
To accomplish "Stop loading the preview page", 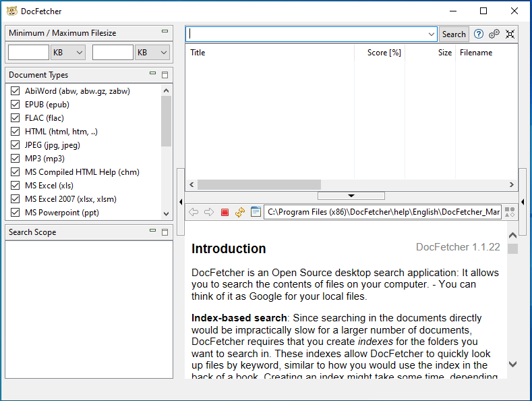I will point(225,213).
